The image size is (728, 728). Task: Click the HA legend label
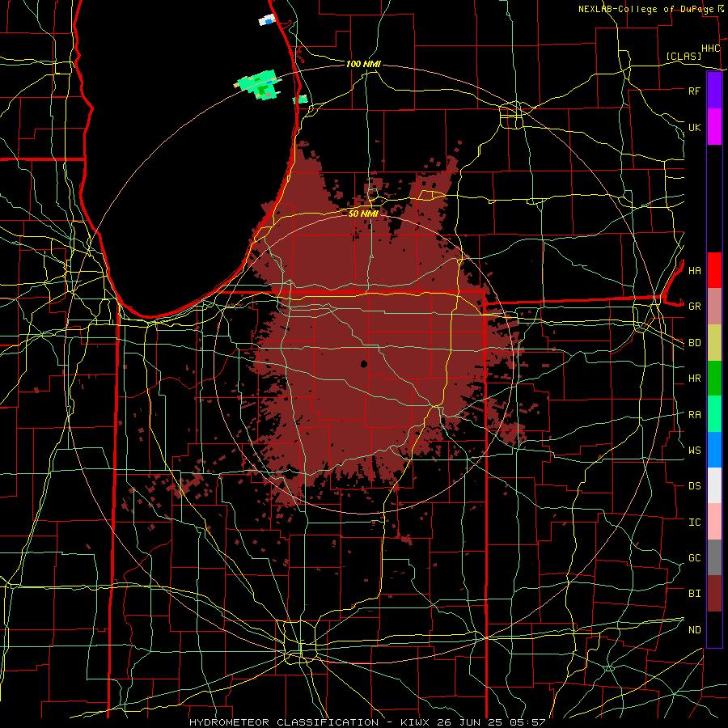(x=694, y=270)
